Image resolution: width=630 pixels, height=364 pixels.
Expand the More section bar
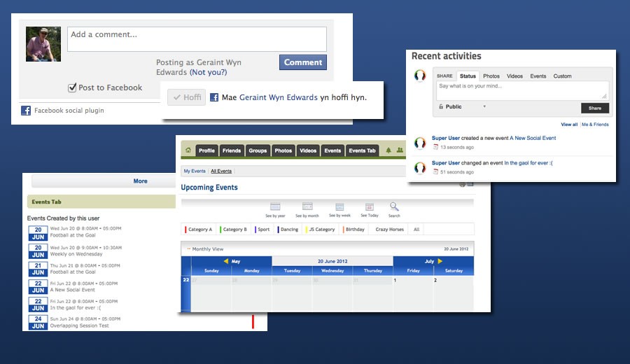tap(141, 181)
